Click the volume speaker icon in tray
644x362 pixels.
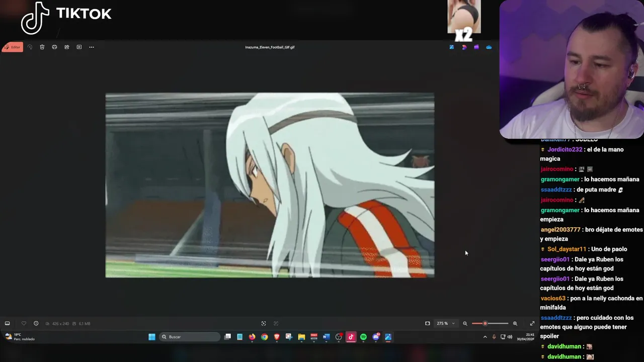pyautogui.click(x=510, y=337)
